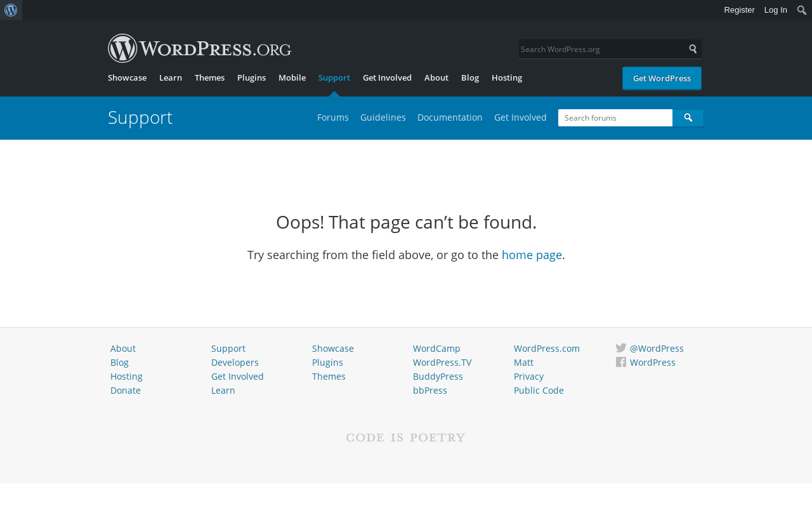Open Get Involved in the main navigation
812x508 pixels.
coord(387,77)
